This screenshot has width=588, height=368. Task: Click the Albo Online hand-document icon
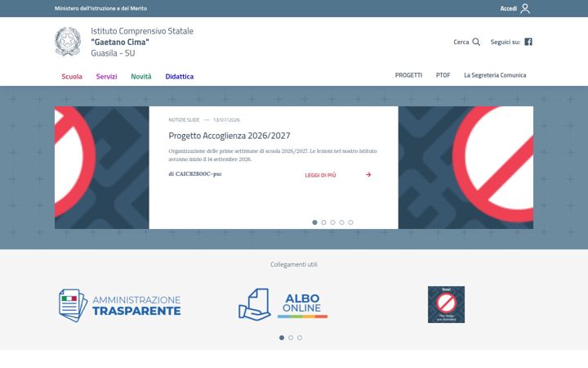(254, 304)
